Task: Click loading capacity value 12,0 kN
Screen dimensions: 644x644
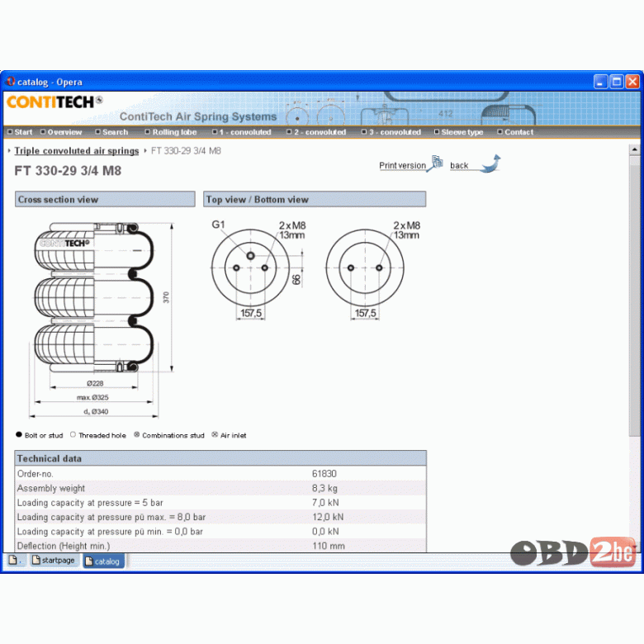Action: tap(328, 517)
